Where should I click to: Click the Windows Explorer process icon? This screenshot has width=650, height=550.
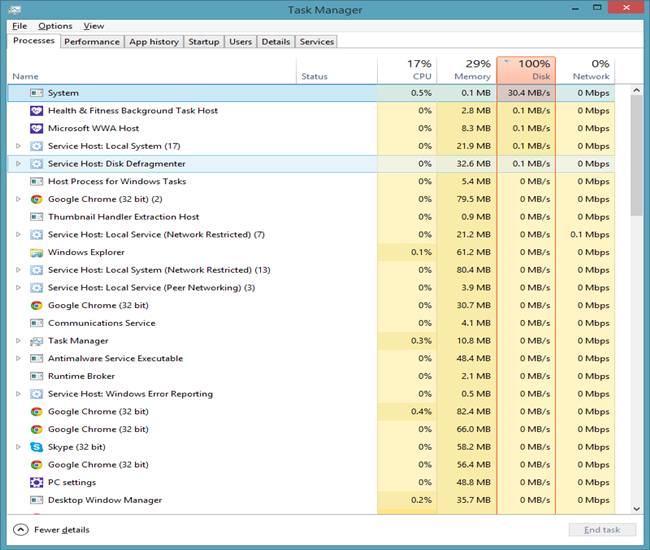[36, 252]
